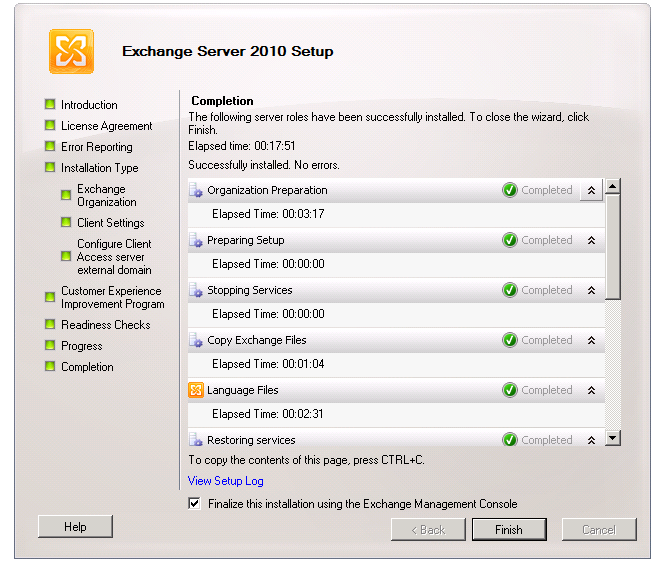
Task: Click green square beside Error Reporting step
Action: click(50, 146)
